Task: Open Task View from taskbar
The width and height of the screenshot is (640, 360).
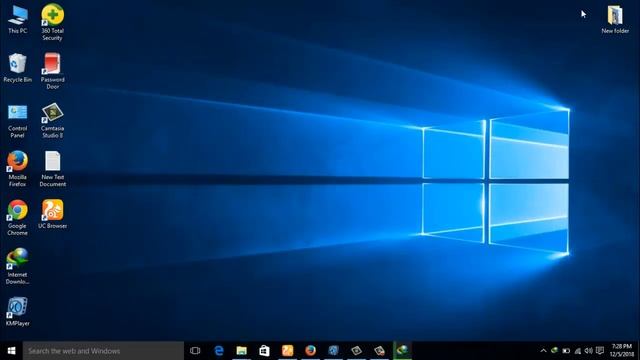Action: (195, 351)
